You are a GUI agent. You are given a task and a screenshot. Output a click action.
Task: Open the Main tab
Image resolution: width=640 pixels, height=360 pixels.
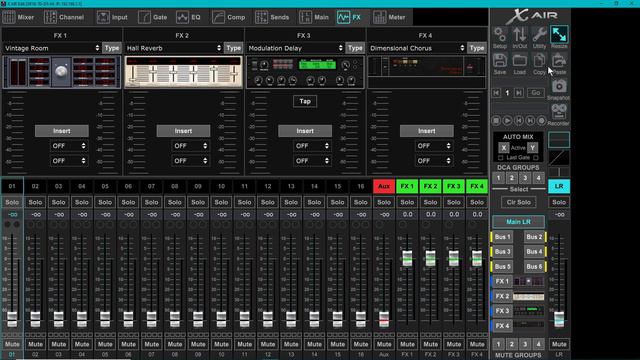[x=314, y=17]
